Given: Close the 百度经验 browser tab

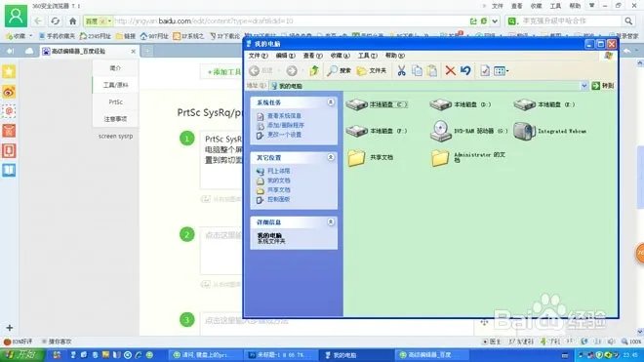Looking at the screenshot, I should 133,52.
